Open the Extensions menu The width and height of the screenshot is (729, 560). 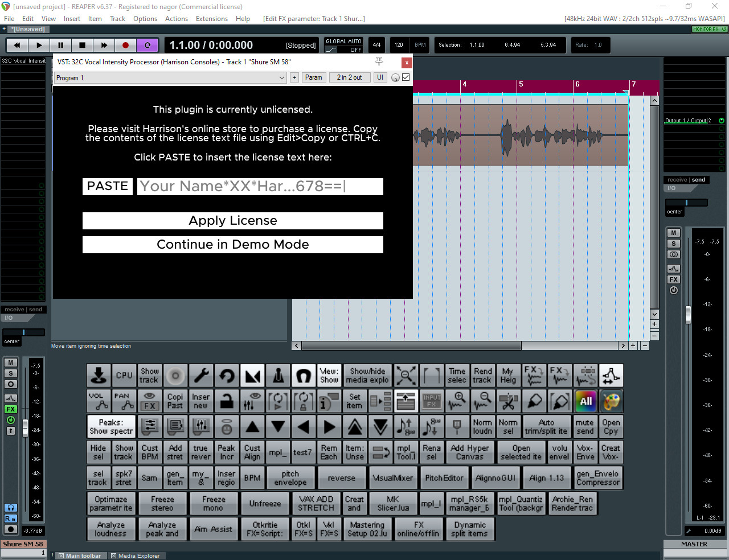[212, 19]
